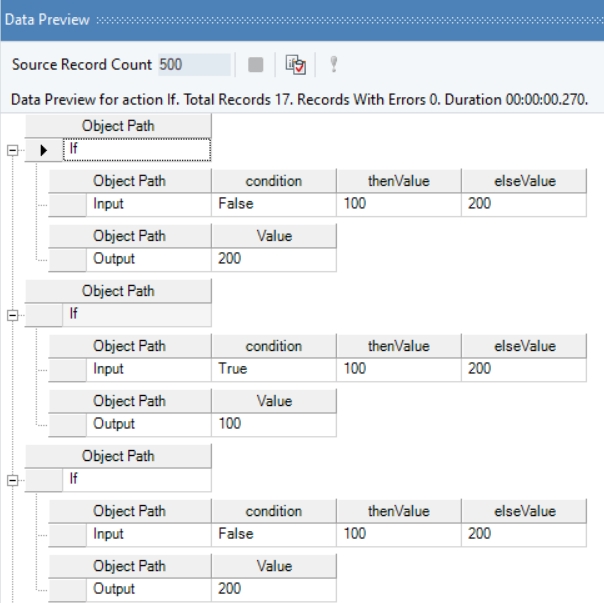Viewport: 604px width, 603px height.
Task: Click the row selector for second If row
Action: tap(43, 314)
